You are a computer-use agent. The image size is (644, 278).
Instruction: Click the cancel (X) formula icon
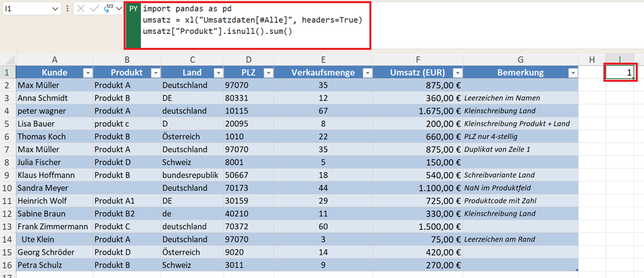tap(81, 9)
